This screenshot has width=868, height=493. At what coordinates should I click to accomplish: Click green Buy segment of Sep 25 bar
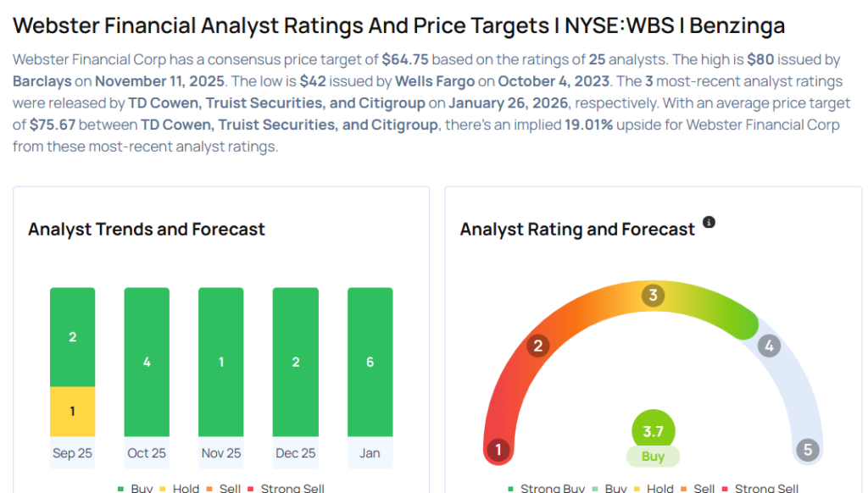(x=73, y=337)
